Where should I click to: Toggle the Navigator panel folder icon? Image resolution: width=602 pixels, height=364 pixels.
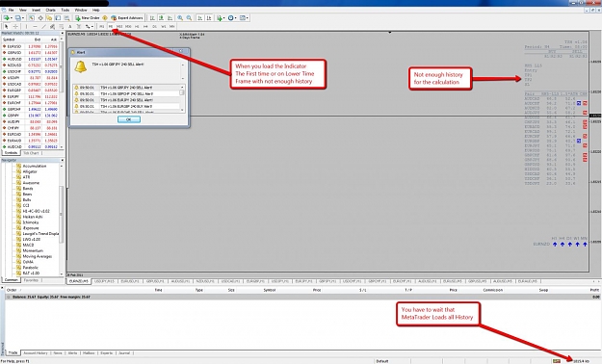click(49, 17)
